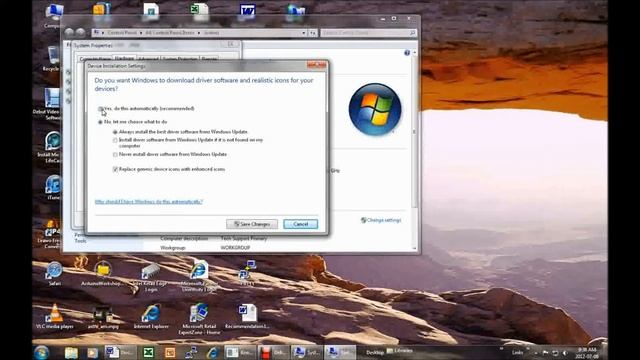Open the ArduinoWorkshop folder on desktop
640x360 pixels.
point(102,274)
